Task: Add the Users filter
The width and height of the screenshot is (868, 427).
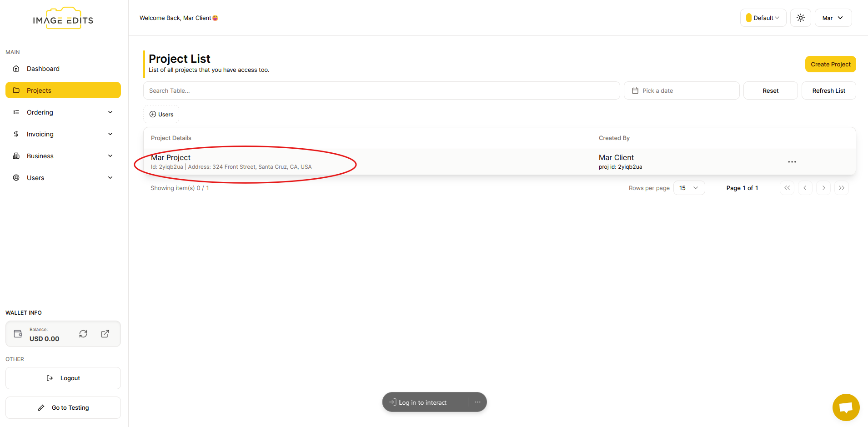Action: (161, 114)
